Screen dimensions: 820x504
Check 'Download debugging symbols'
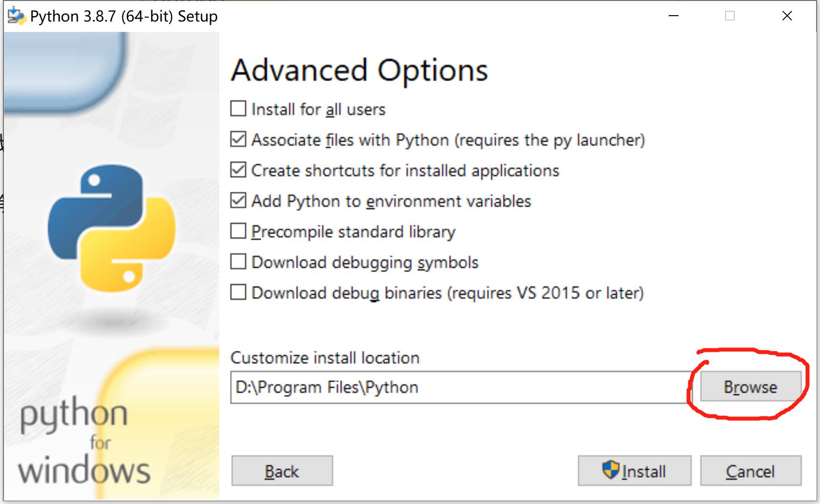[x=238, y=262]
